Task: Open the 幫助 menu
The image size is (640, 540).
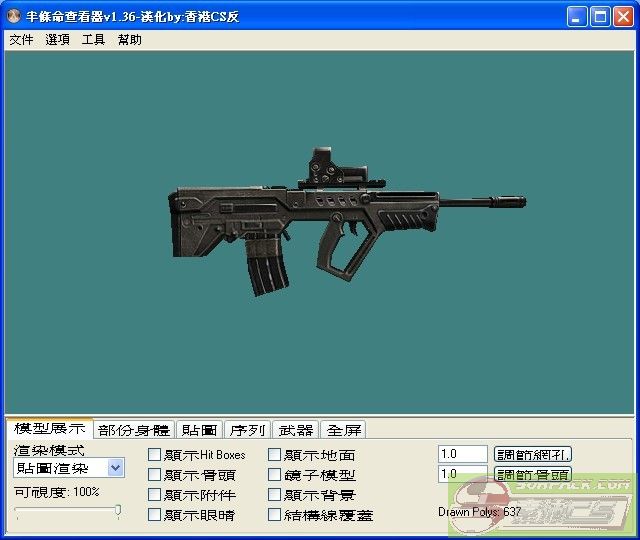Action: (129, 40)
